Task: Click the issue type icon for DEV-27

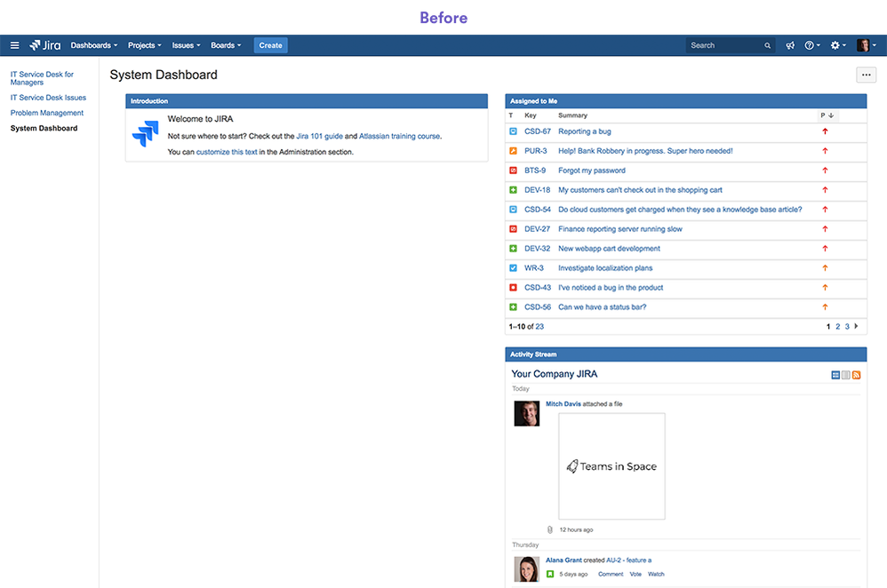Action: click(x=513, y=229)
